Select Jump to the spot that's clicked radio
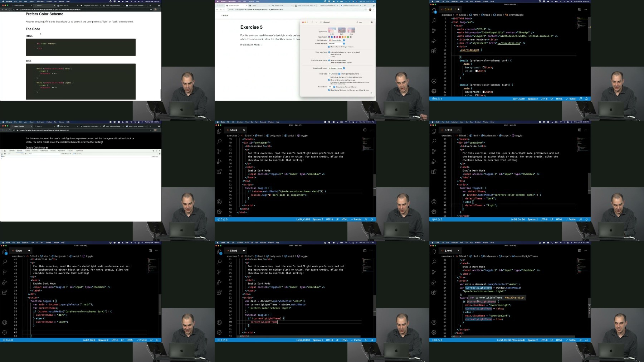 pyautogui.click(x=329, y=63)
